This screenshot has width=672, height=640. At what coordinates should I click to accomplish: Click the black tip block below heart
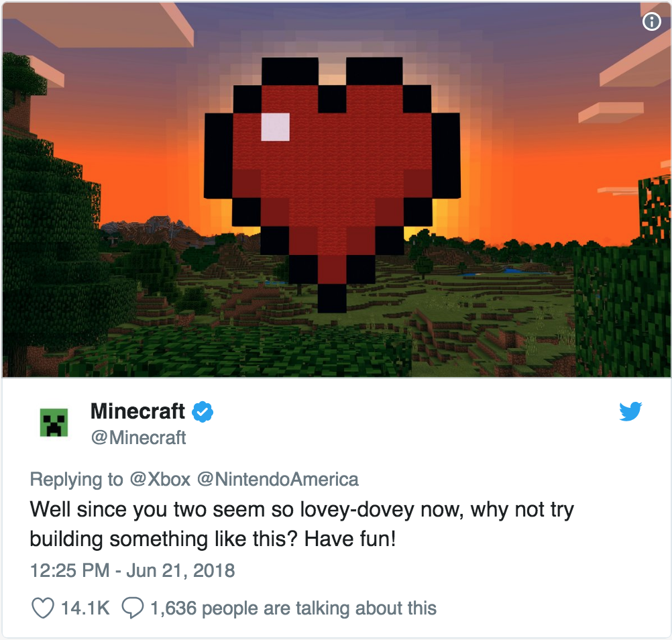(x=332, y=299)
